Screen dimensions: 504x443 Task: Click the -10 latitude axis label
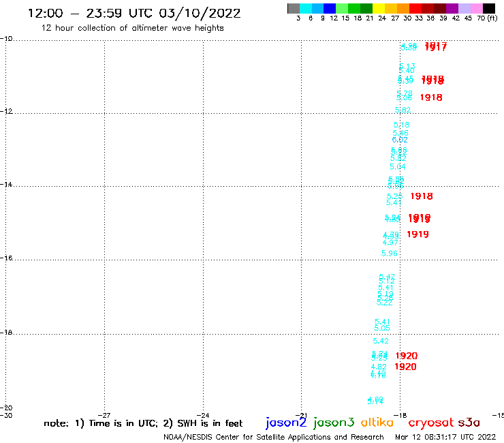coord(6,39)
